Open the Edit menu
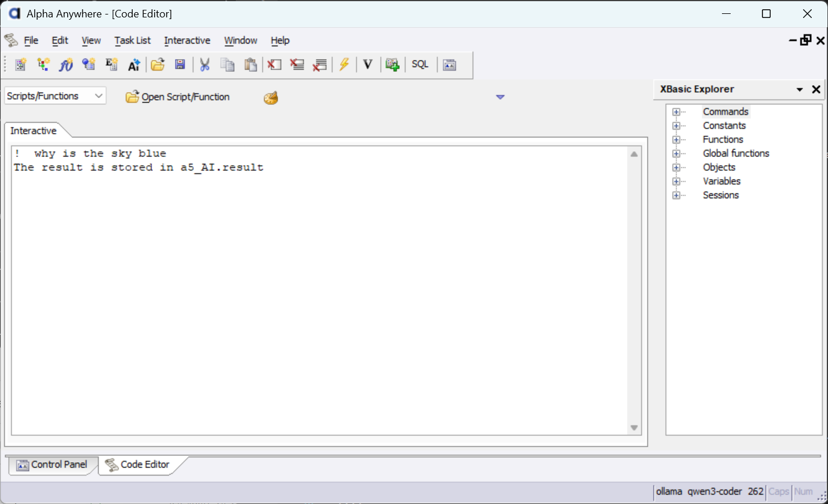 click(60, 41)
